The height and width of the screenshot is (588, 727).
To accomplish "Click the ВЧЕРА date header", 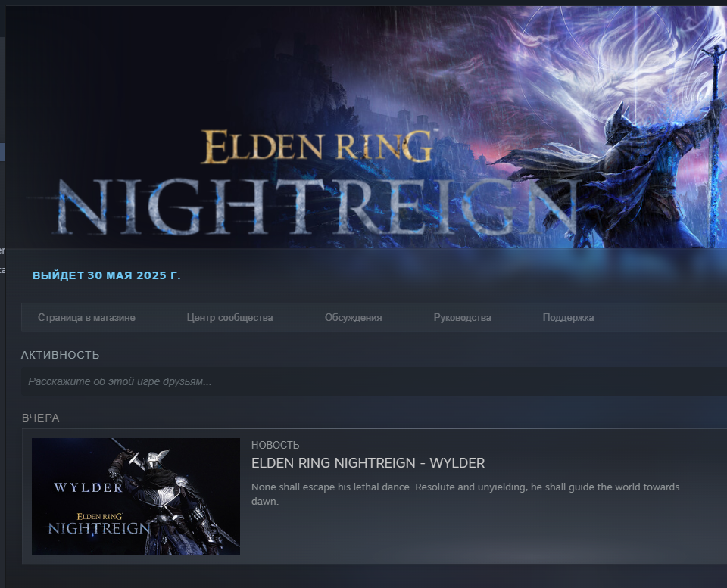I will (41, 418).
